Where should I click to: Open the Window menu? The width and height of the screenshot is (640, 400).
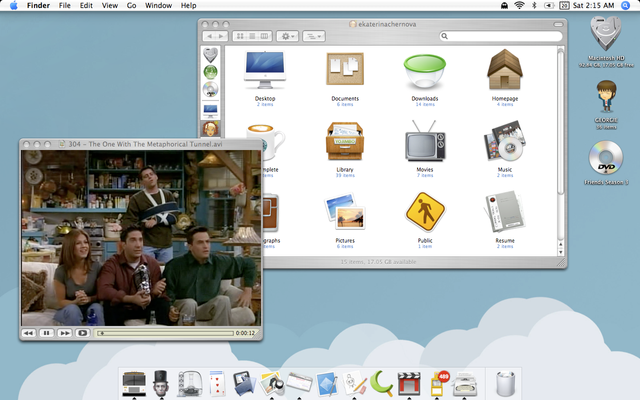pyautogui.click(x=158, y=5)
